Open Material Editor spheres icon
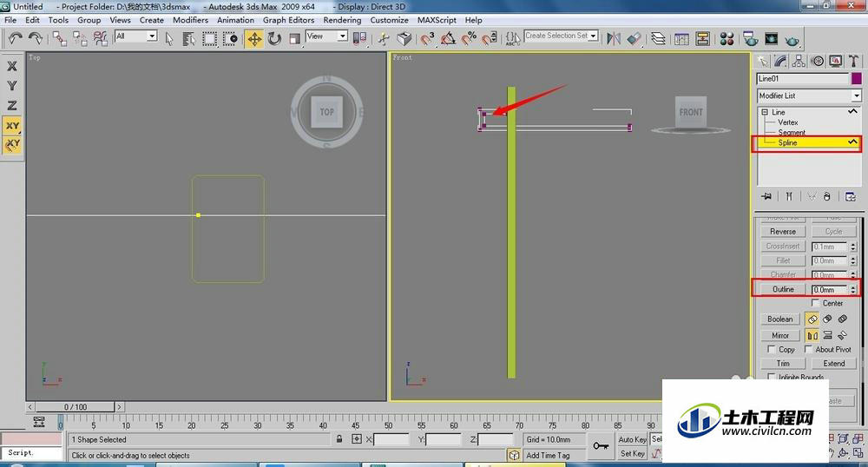The width and height of the screenshot is (868, 467). pos(727,38)
